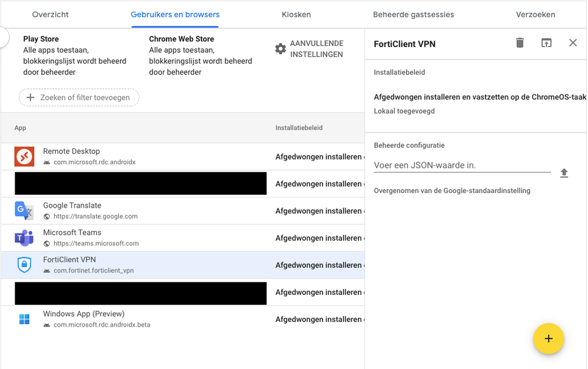588x369 pixels.
Task: Select the Chrome Web Store settings section
Action: [x=200, y=55]
